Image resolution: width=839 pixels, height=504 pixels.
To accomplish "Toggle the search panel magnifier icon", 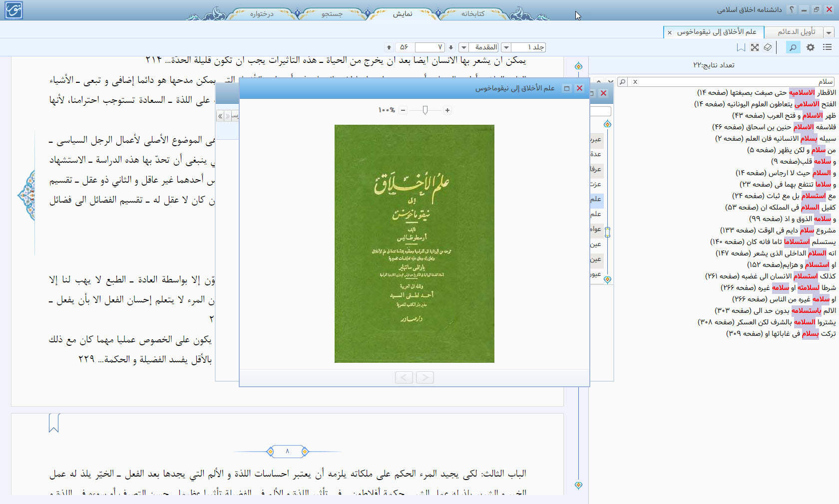I will 793,47.
